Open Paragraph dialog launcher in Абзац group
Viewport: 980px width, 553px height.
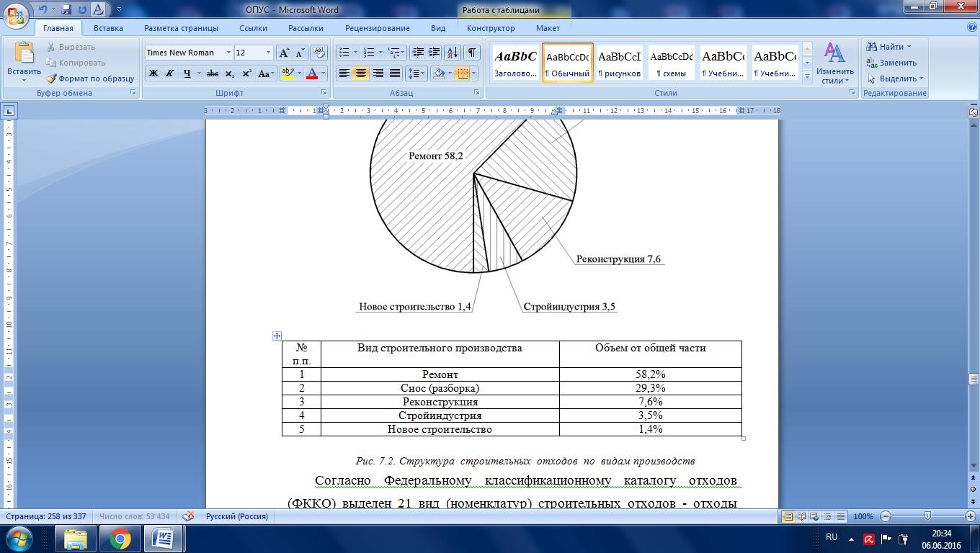click(477, 93)
